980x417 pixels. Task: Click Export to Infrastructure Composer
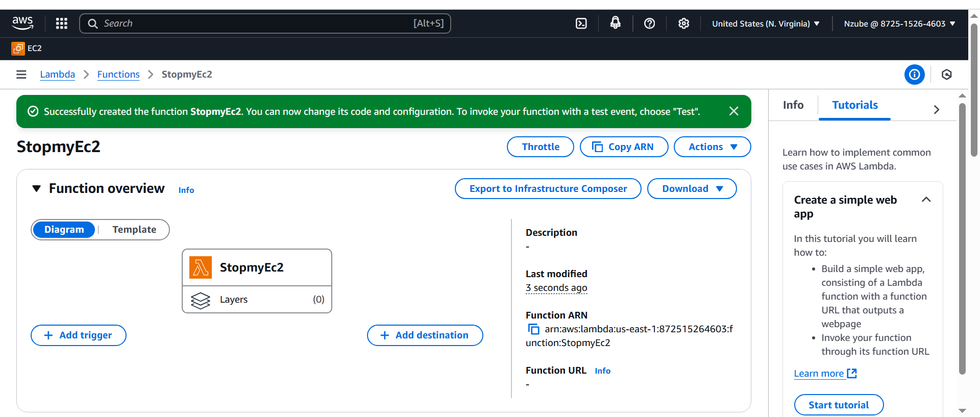coord(548,189)
